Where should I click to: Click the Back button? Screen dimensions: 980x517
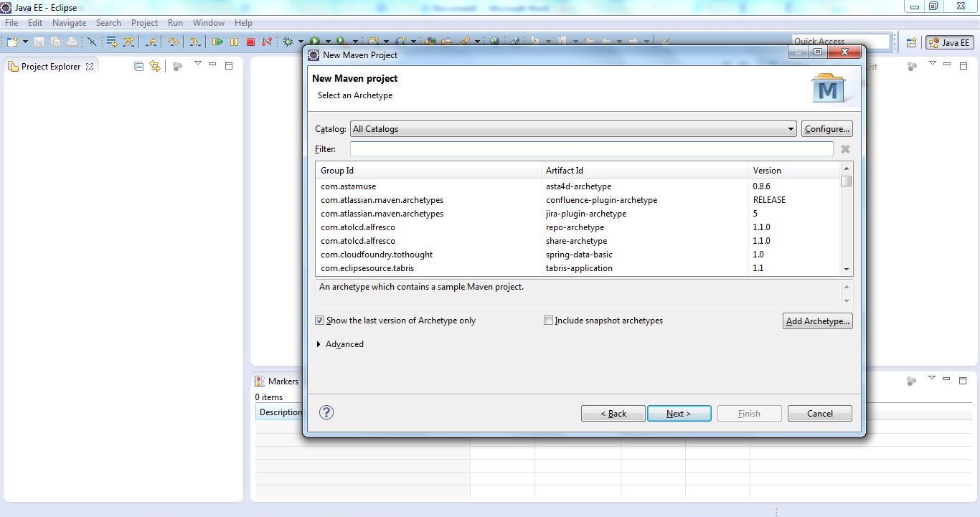click(x=613, y=414)
